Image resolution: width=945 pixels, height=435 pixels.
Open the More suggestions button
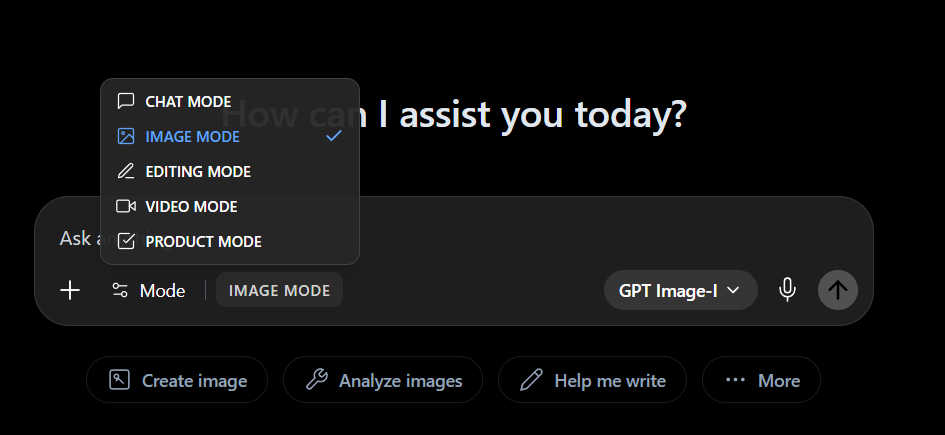pyautogui.click(x=761, y=380)
